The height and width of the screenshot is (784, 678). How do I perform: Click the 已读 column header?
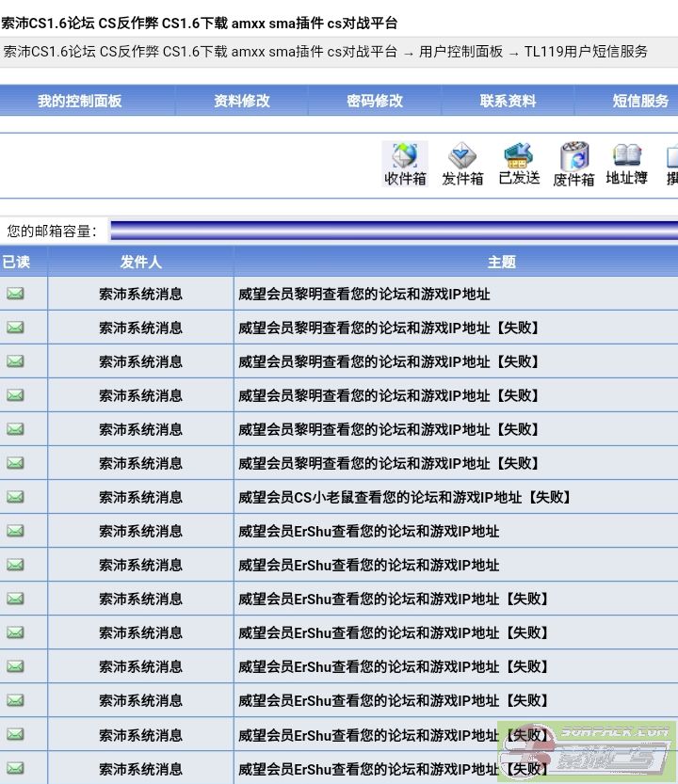coord(16,262)
